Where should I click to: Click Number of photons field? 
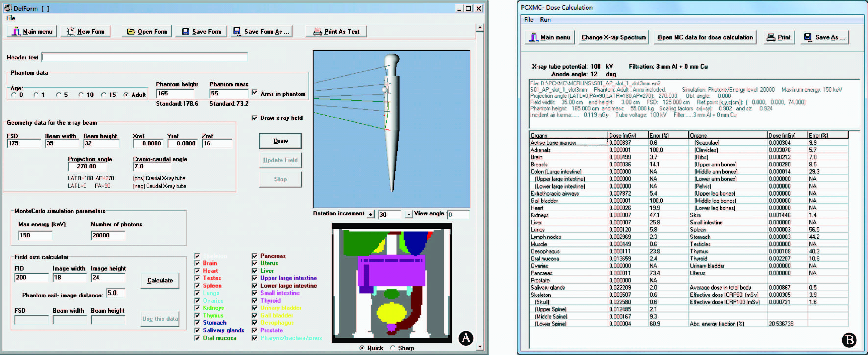(x=108, y=236)
